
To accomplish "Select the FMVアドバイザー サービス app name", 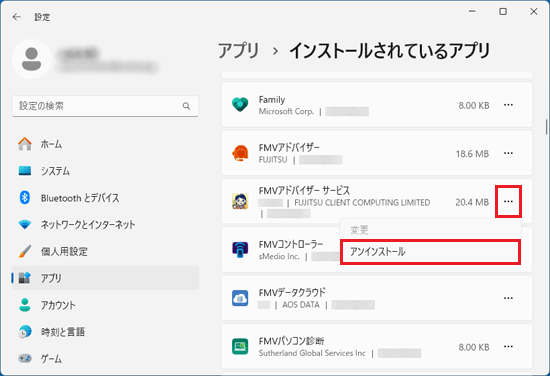I will pos(304,191).
